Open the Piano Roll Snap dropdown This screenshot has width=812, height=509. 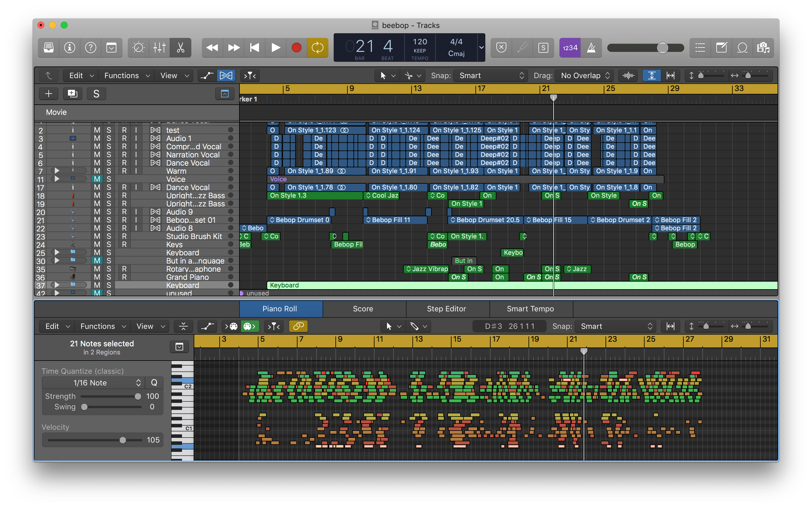pos(616,326)
